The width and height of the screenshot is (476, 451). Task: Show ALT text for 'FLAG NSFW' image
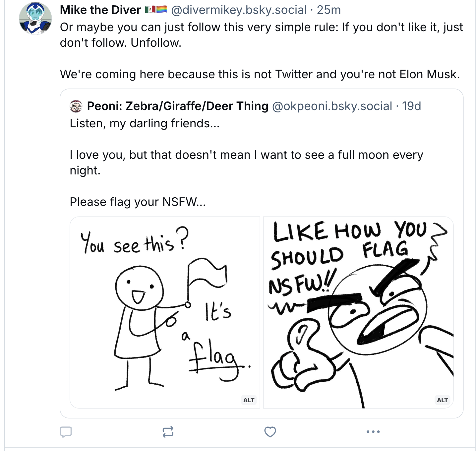coord(442,400)
